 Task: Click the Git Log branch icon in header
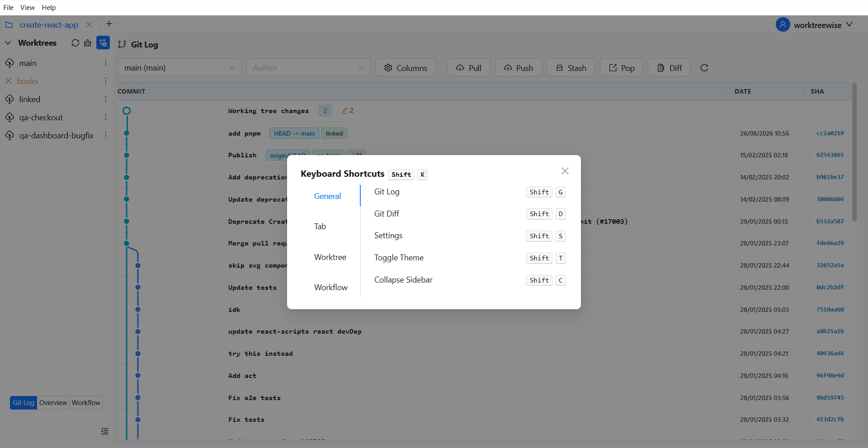122,44
